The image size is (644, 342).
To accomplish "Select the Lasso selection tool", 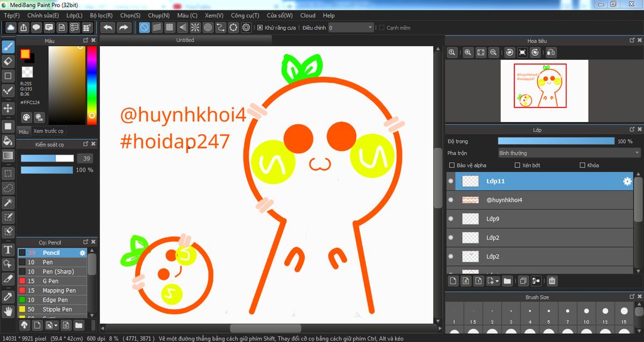I will tap(8, 188).
